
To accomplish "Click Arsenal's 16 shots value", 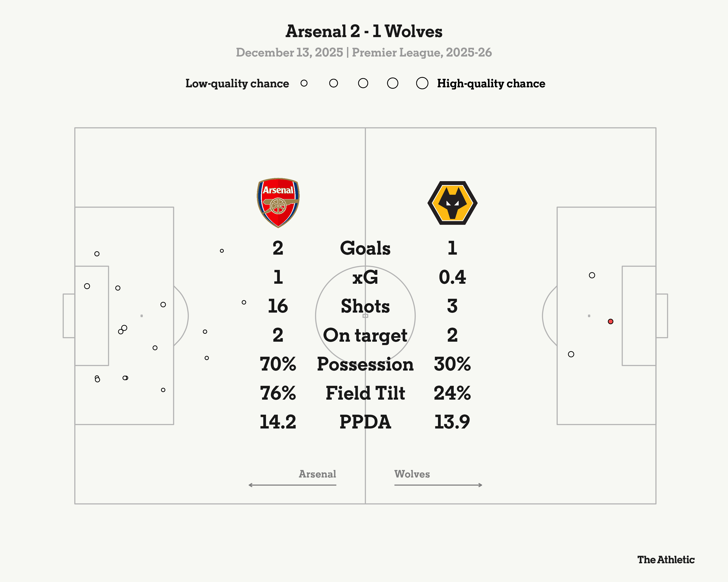I will tap(278, 306).
